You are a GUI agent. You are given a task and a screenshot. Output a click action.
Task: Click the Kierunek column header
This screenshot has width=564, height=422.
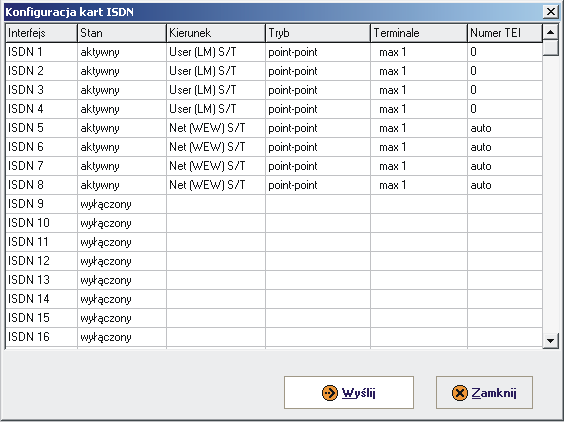pos(216,33)
